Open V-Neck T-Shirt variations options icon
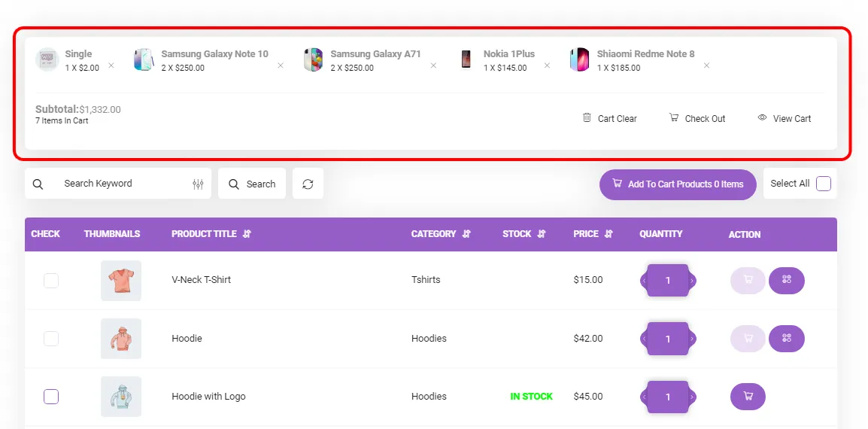Viewport: 868px width, 429px height. 787,281
